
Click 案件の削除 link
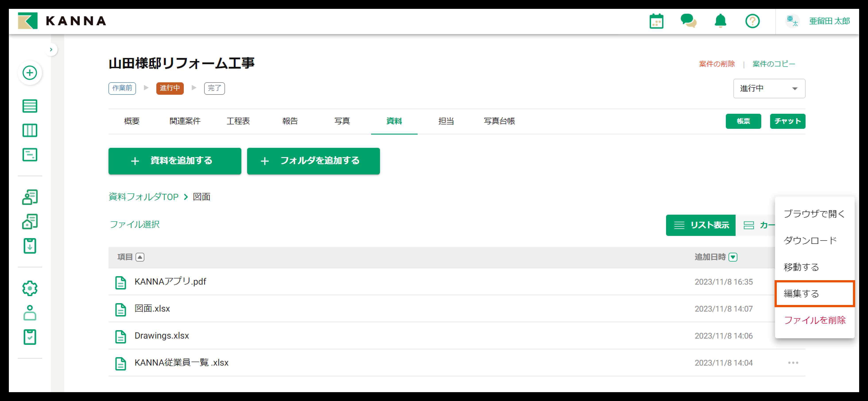coord(717,64)
